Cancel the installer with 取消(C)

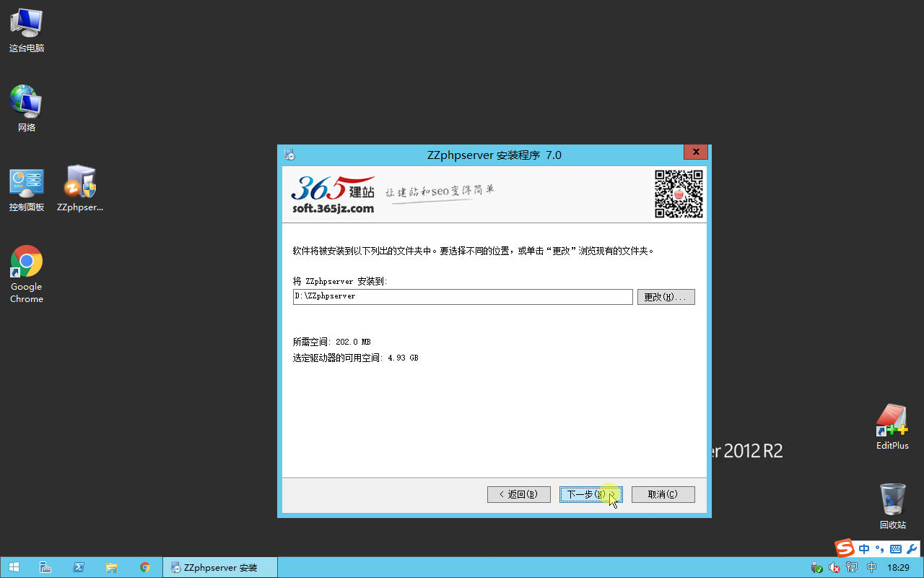pos(663,494)
